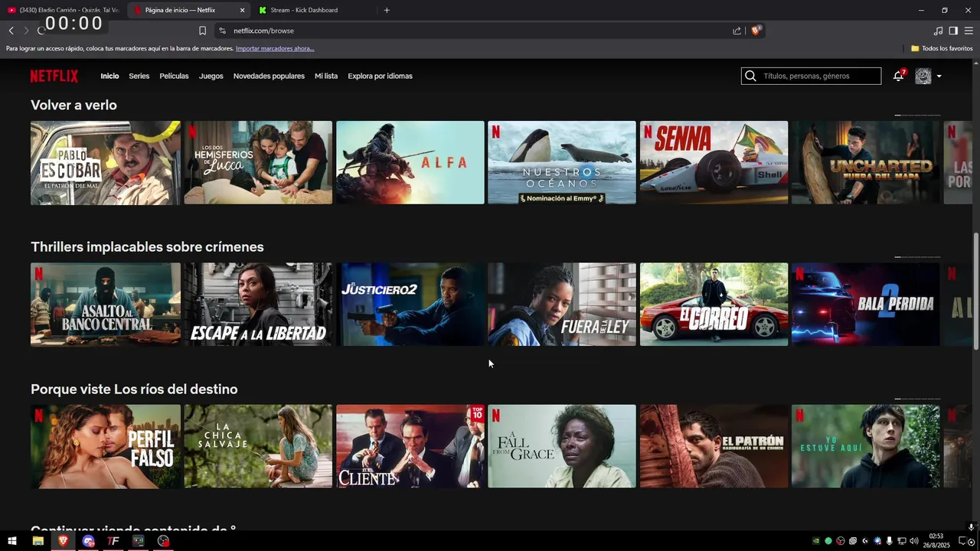Open A Fall from Grace thumbnail
This screenshot has height=551, width=980.
562,446
